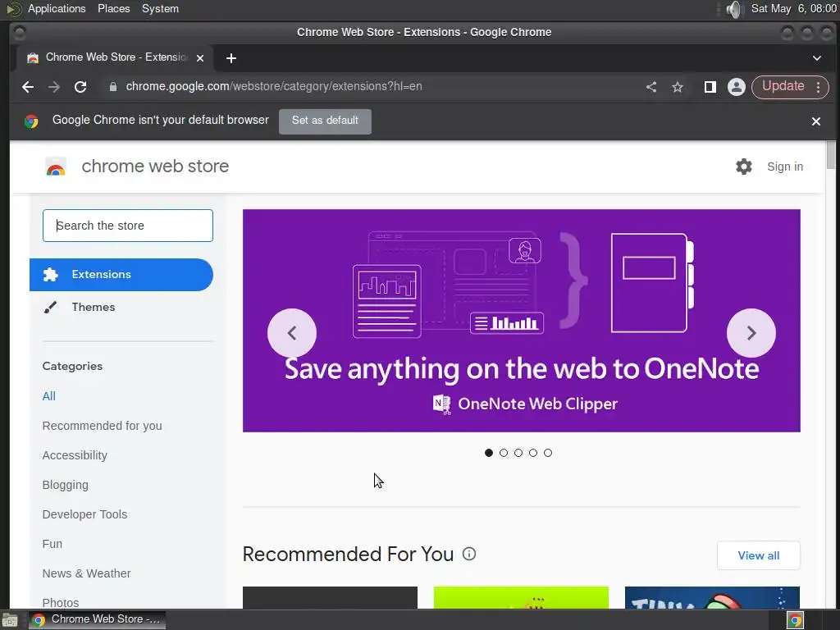Click the Chrome Web Store taskbar item
The width and height of the screenshot is (840, 630).
[x=98, y=619]
